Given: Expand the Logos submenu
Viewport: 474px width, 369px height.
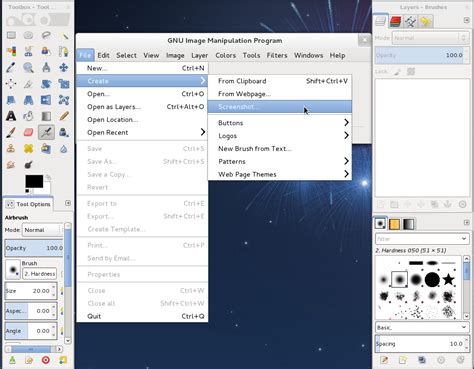Looking at the screenshot, I should pos(280,136).
